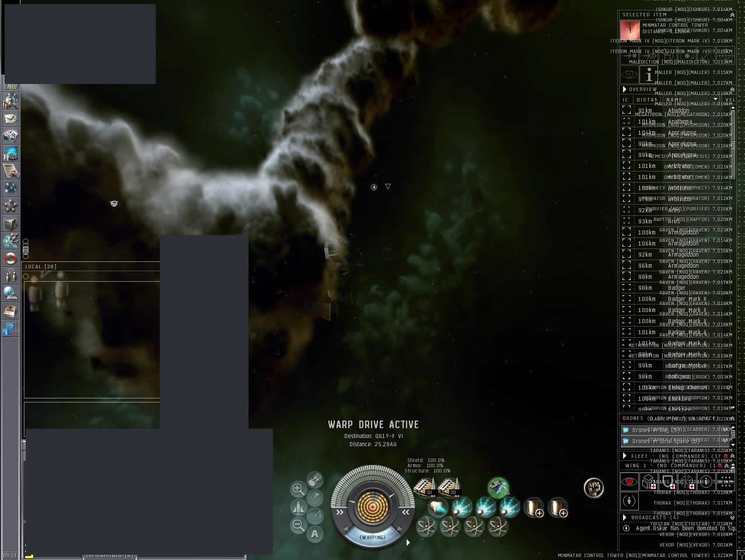Click the fourth atom low-slot module

[x=498, y=527]
